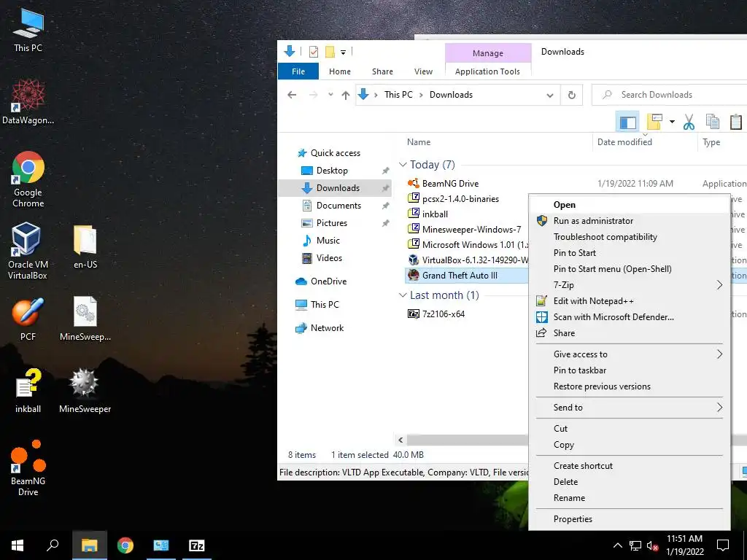Viewport: 747px width, 560px height.
Task: Open dropdown arrow next to folder settings icon
Action: coord(672,122)
